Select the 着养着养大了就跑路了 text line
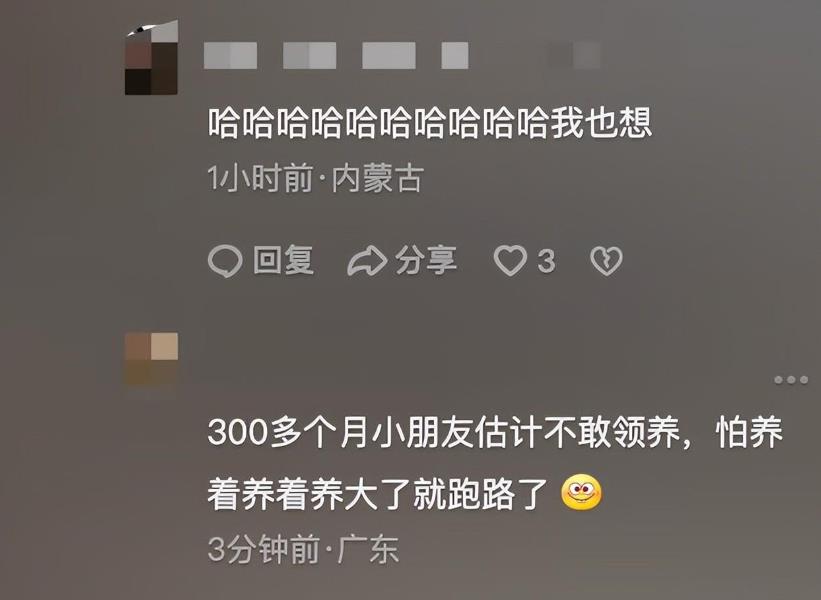This screenshot has height=600, width=821. [x=378, y=494]
